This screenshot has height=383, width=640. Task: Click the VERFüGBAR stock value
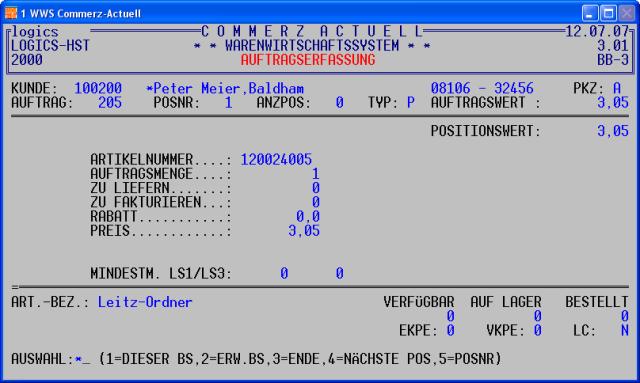tap(450, 316)
